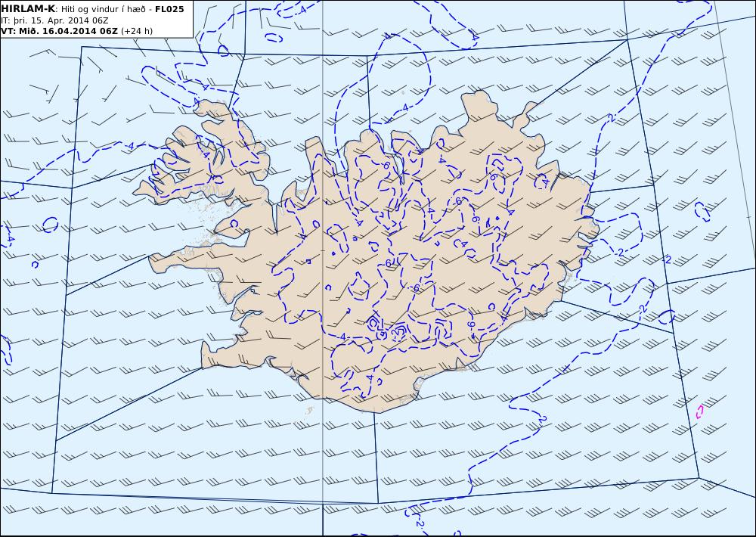Viewport: 756px width, 537px height.
Task: Click the small magenta contour on the map
Action: point(700,411)
